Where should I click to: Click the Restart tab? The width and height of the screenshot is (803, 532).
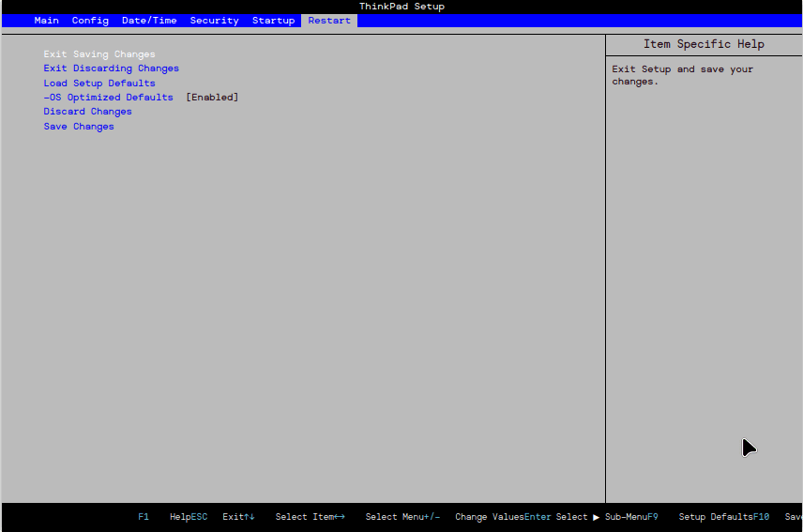click(329, 21)
